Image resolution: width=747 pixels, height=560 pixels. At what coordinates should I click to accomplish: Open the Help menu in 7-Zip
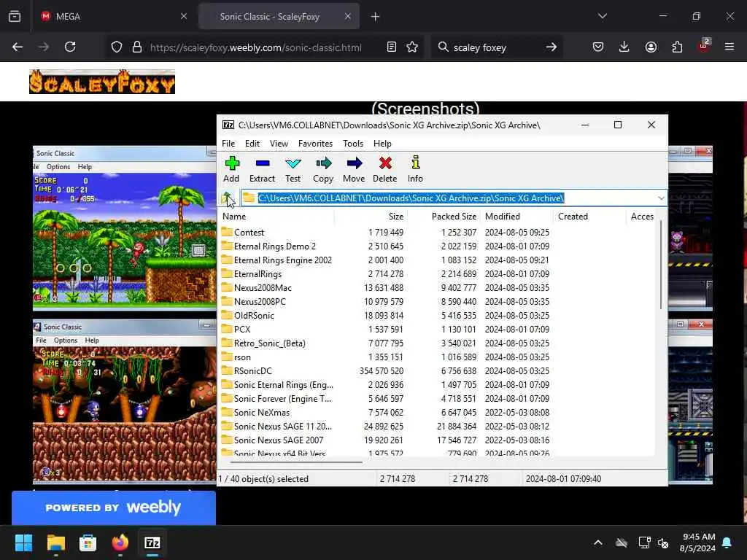pos(382,144)
